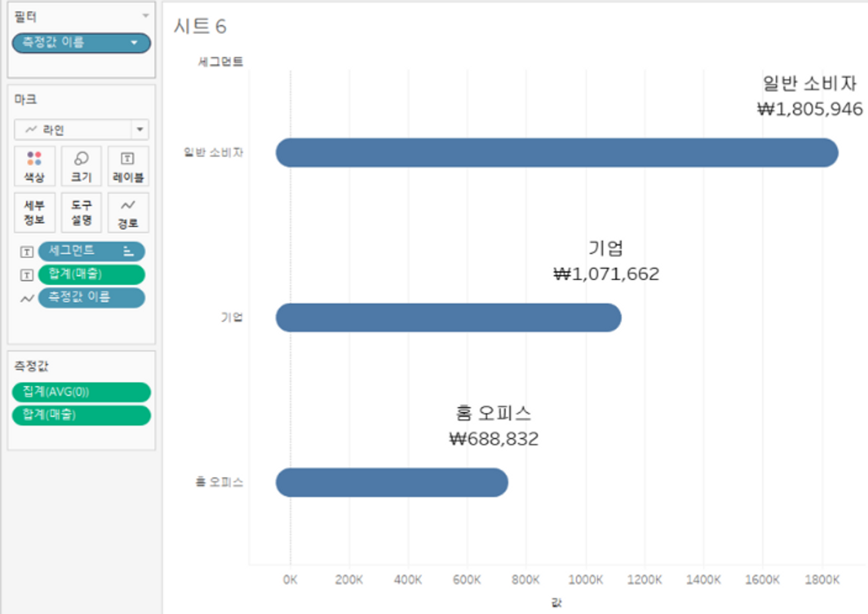Click sort icon on 세그먼트 pill
Screen dimensions: 868x614
point(128,251)
